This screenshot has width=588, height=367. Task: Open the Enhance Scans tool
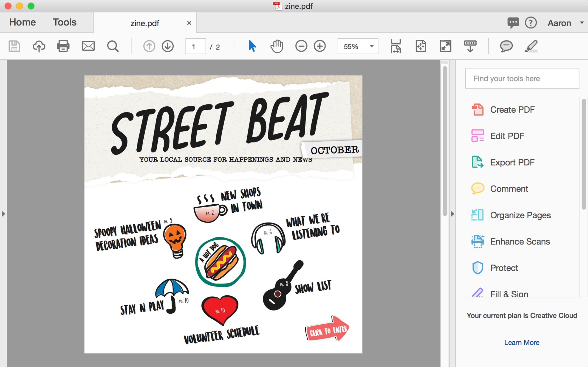pyautogui.click(x=520, y=242)
